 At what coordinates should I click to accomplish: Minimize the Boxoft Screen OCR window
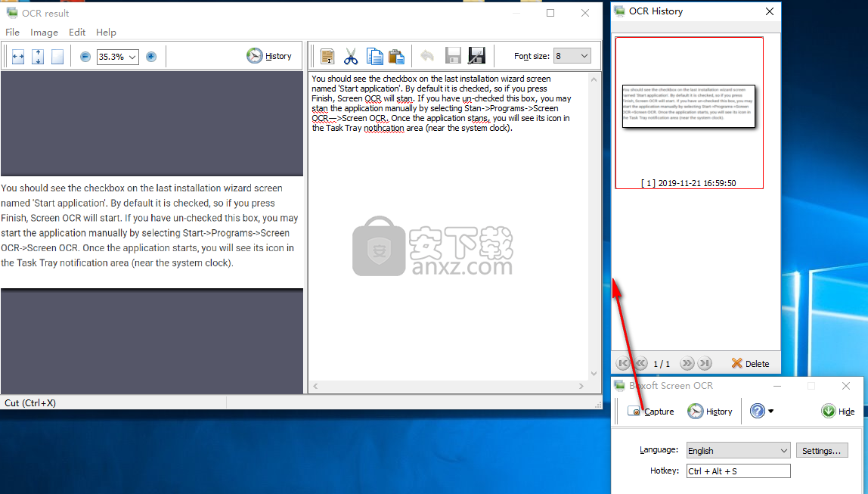click(x=777, y=386)
